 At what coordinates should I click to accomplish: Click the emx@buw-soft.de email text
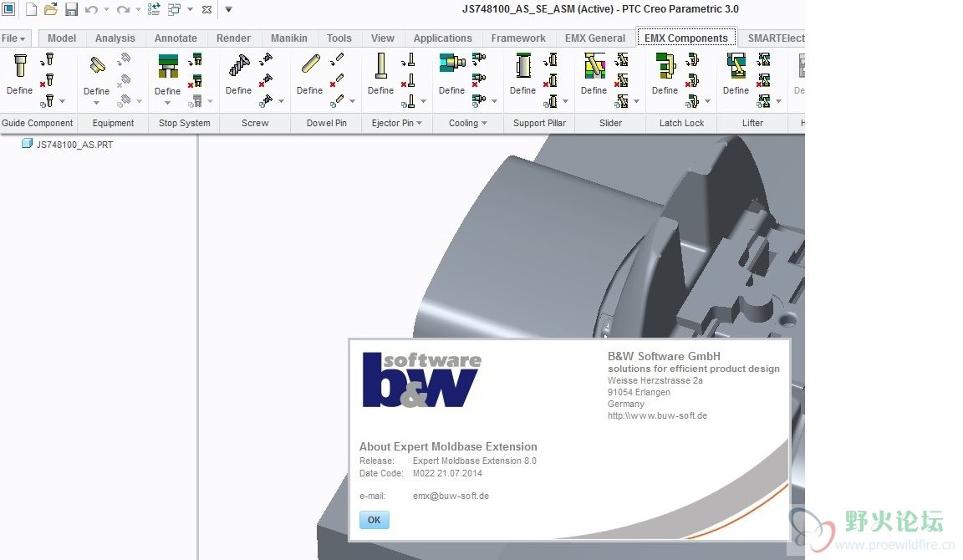pos(451,496)
